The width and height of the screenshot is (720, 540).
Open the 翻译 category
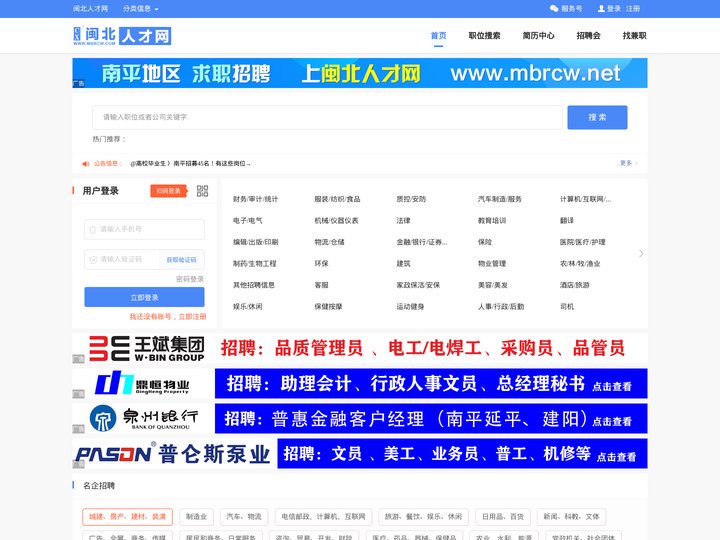click(x=567, y=220)
